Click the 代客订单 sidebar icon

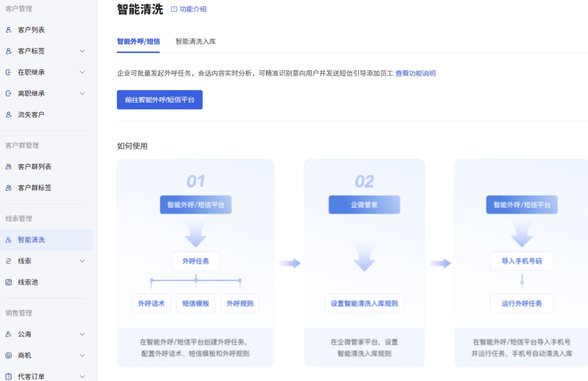tap(9, 376)
